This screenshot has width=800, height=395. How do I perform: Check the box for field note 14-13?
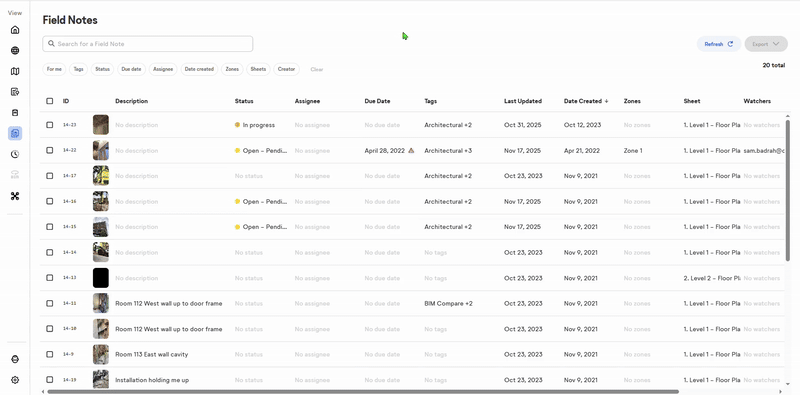pyautogui.click(x=49, y=278)
